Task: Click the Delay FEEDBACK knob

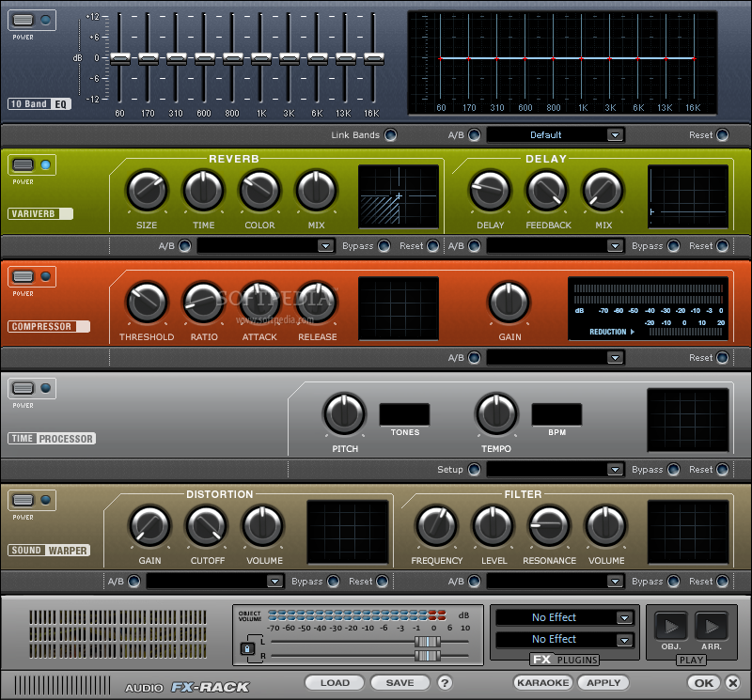Action: click(x=547, y=191)
